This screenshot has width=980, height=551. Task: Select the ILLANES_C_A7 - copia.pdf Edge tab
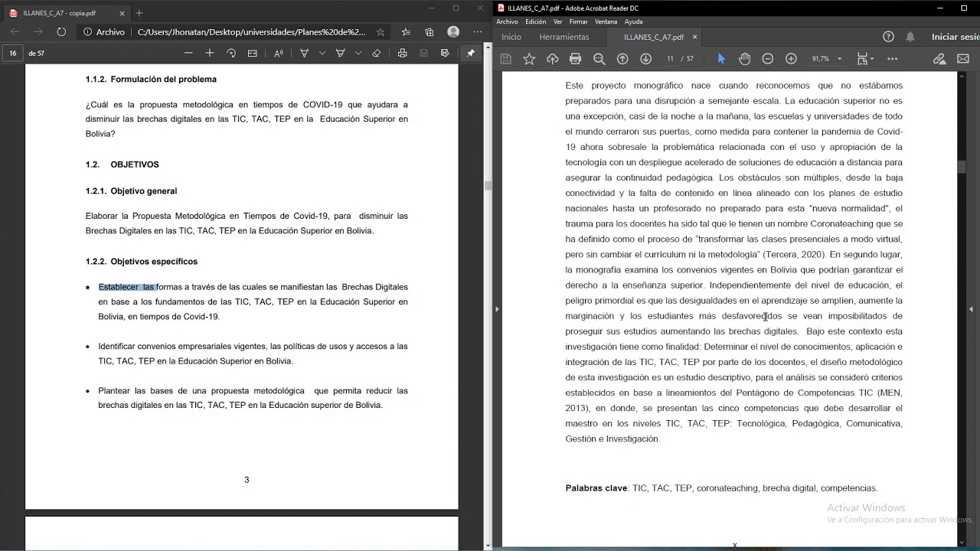click(x=64, y=13)
